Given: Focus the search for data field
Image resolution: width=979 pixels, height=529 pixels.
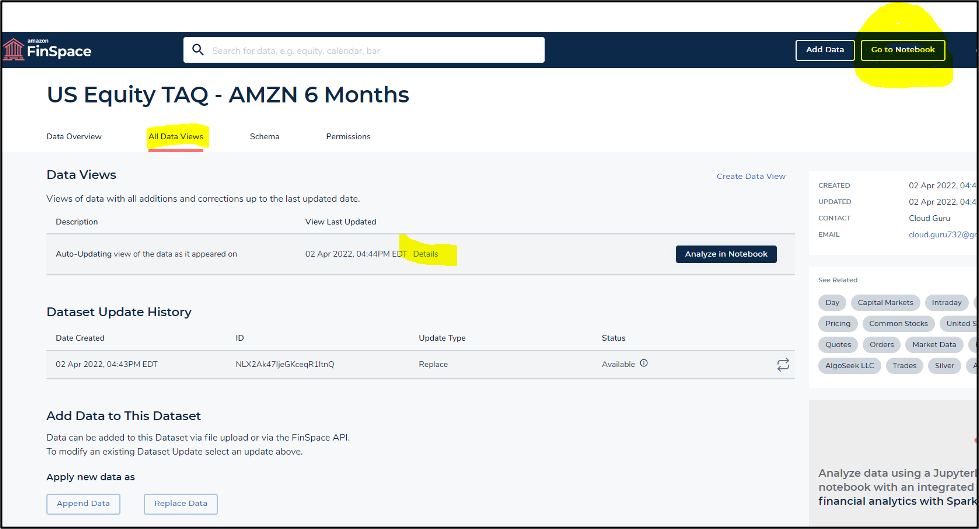Looking at the screenshot, I should [x=364, y=50].
